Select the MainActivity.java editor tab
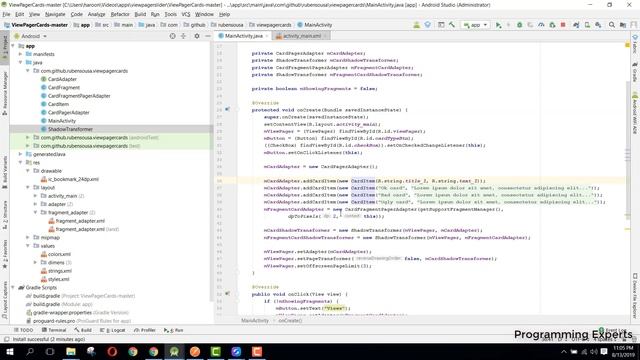640x360 pixels. point(243,36)
